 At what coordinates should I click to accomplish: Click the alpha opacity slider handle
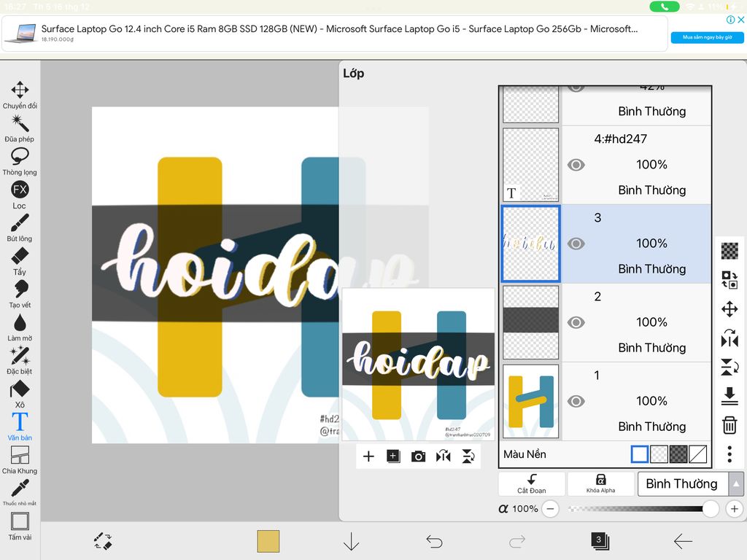(x=711, y=508)
